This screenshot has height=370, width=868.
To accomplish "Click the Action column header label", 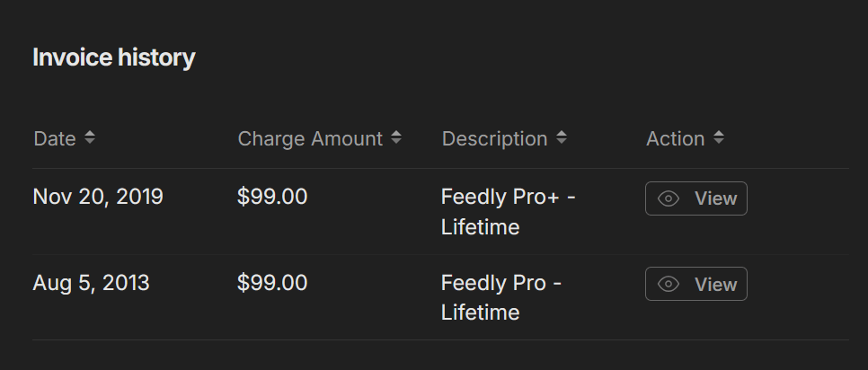I will (x=675, y=139).
